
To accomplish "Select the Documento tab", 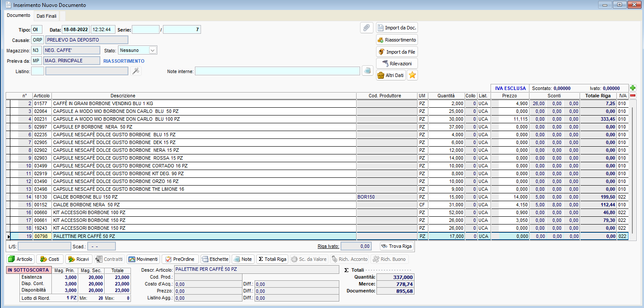I will (19, 16).
